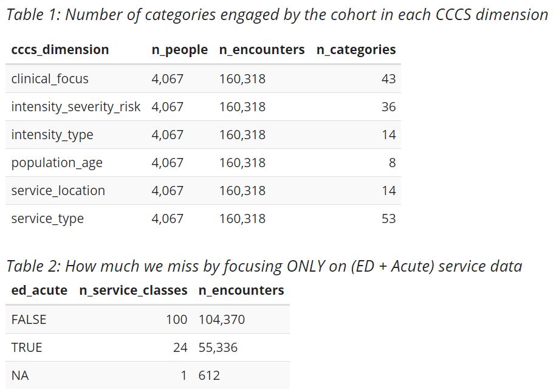The height and width of the screenshot is (392, 559).
Task: Click the n_categories column header
Action: click(x=355, y=50)
